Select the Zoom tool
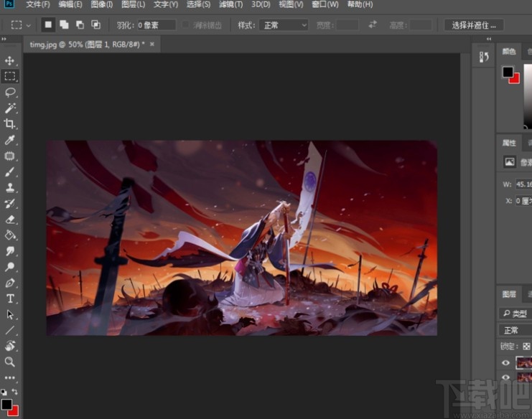 9,362
